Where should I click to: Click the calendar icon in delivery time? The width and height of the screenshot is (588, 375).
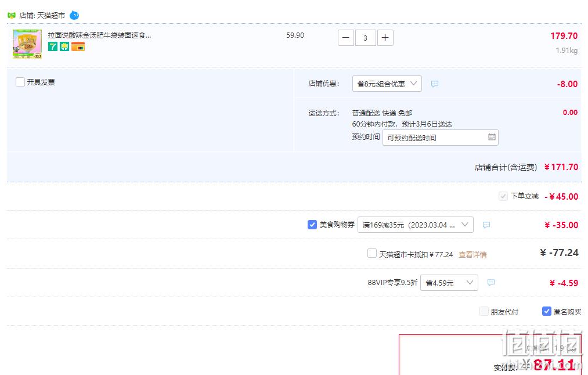point(492,137)
